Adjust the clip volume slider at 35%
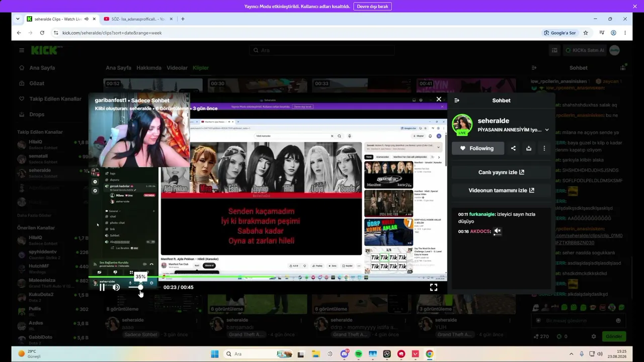644x362 pixels. pyautogui.click(x=140, y=287)
